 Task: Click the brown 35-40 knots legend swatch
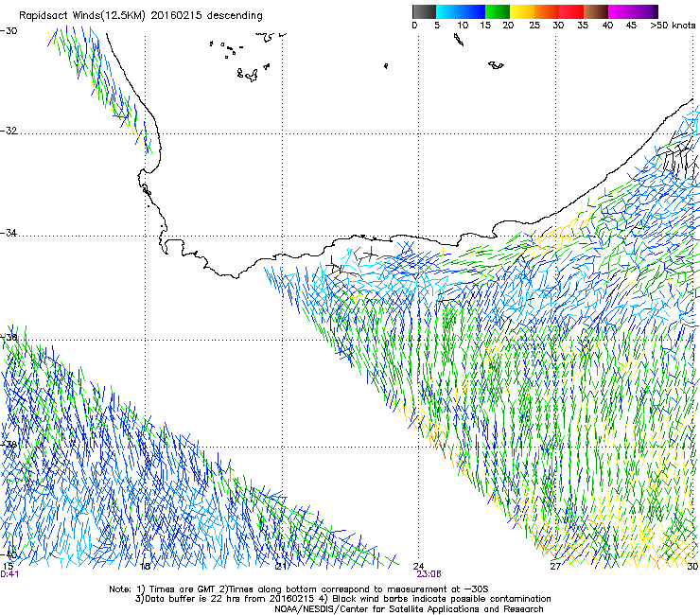point(596,11)
